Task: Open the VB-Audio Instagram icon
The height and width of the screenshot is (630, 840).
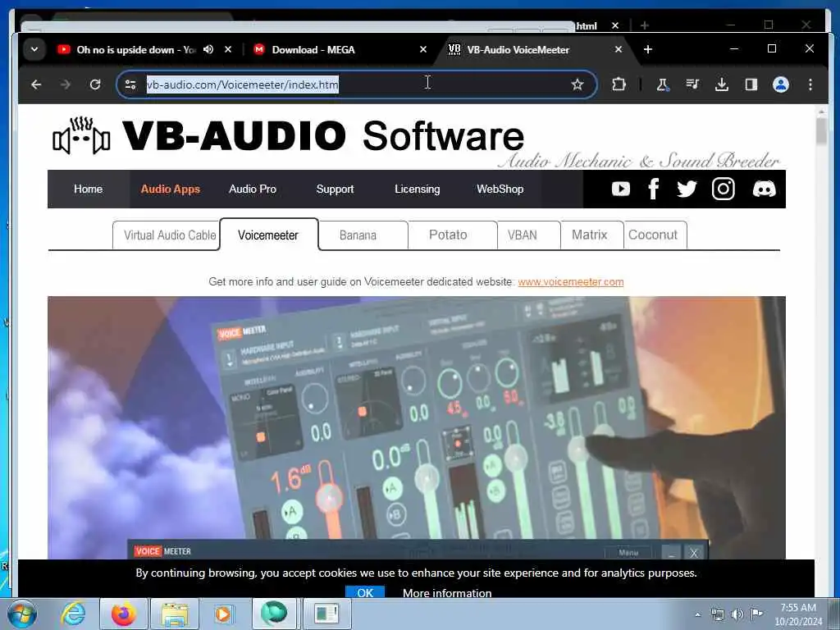Action: click(724, 189)
